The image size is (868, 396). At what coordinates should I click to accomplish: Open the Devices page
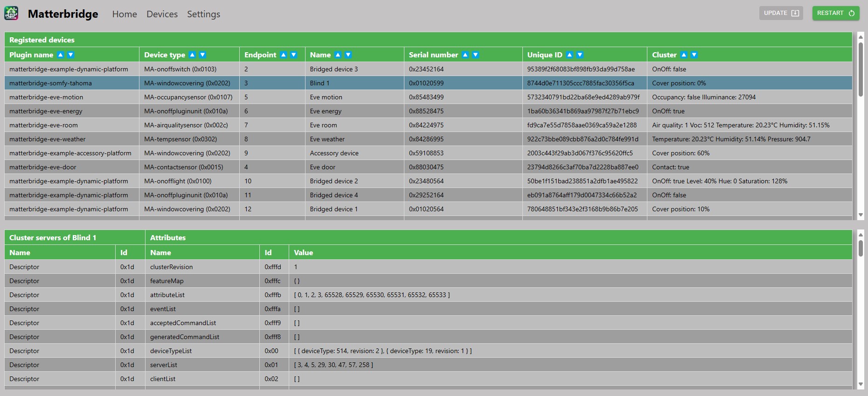[x=162, y=14]
